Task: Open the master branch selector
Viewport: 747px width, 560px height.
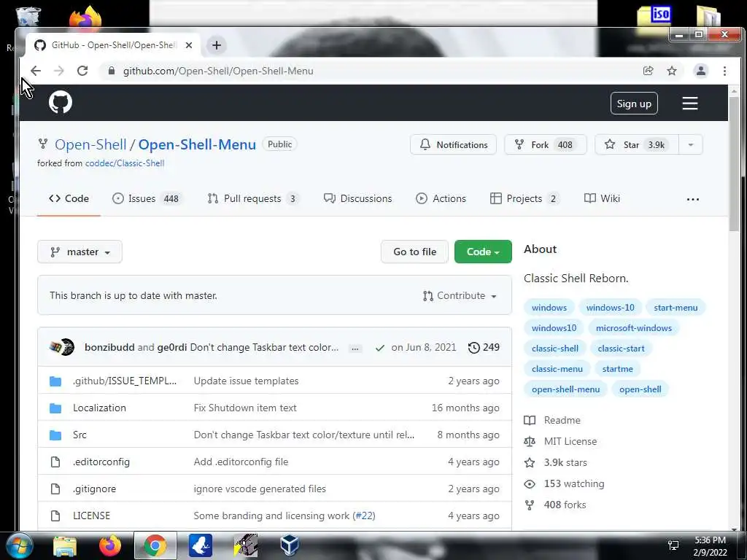Action: (x=80, y=252)
